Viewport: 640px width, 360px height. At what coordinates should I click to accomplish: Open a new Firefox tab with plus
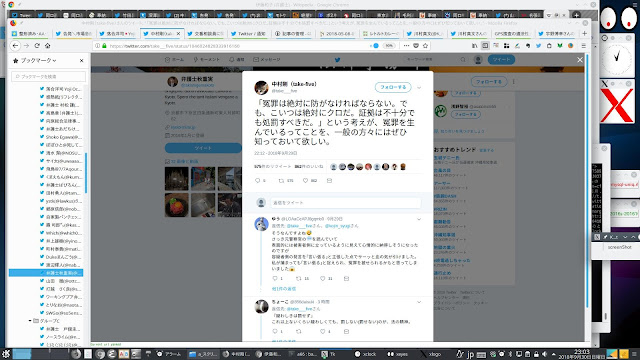coord(584,33)
